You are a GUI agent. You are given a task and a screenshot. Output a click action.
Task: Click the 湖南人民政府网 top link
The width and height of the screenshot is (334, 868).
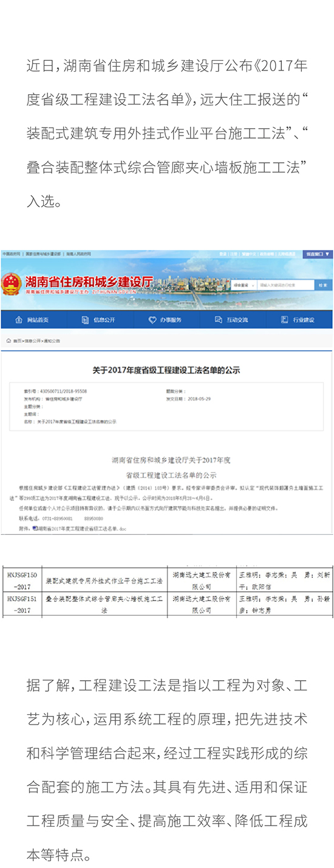click(x=79, y=253)
